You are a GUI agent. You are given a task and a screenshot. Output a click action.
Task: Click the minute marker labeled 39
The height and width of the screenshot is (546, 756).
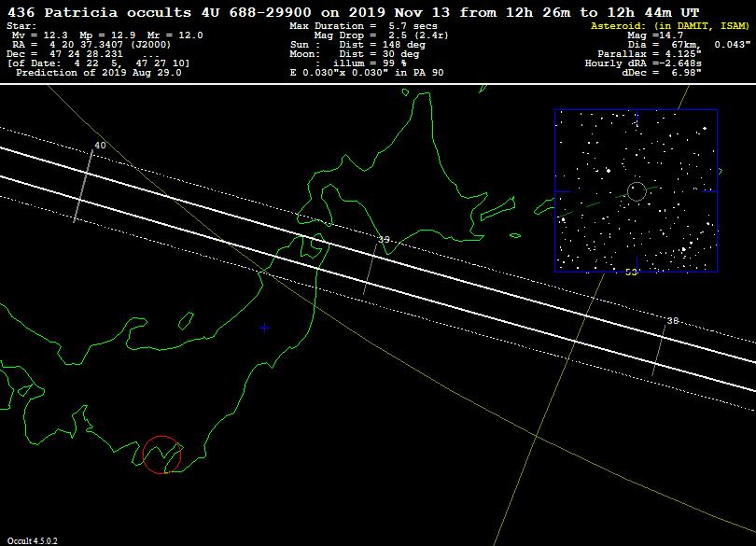click(384, 240)
